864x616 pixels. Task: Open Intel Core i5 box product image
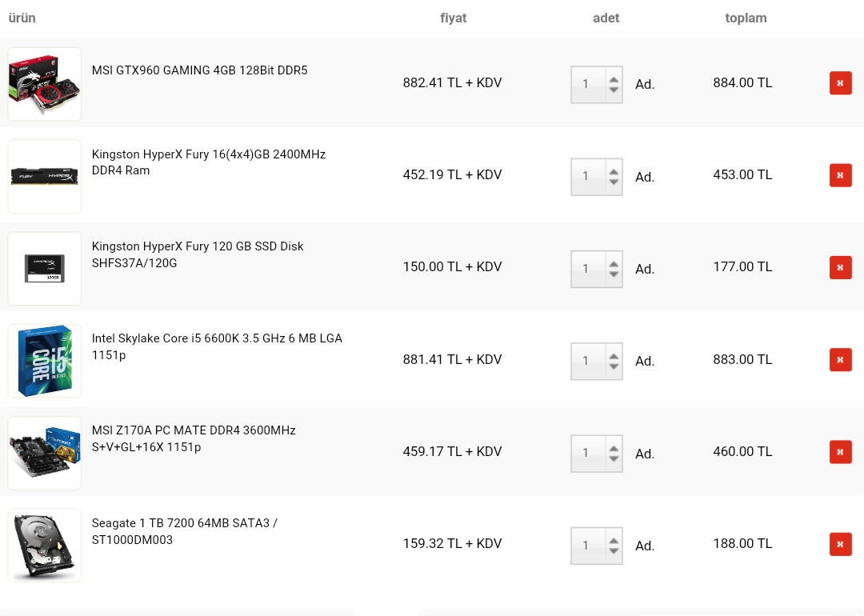[x=45, y=360]
